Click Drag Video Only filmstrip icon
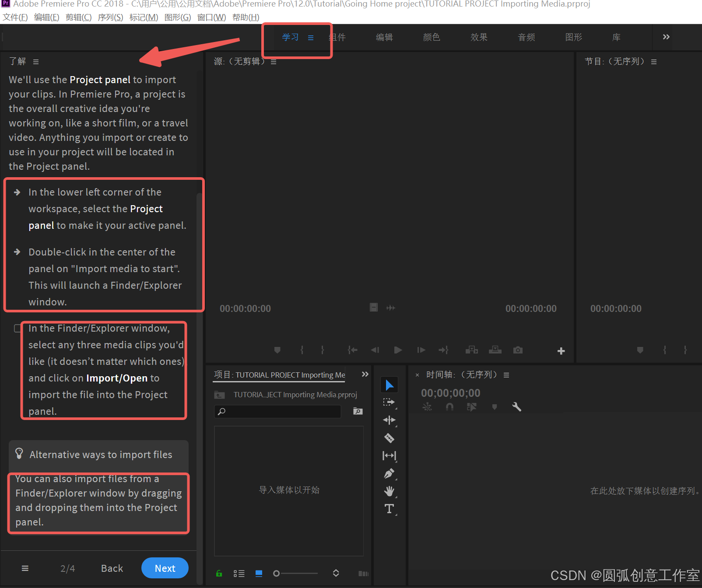 pos(374,308)
